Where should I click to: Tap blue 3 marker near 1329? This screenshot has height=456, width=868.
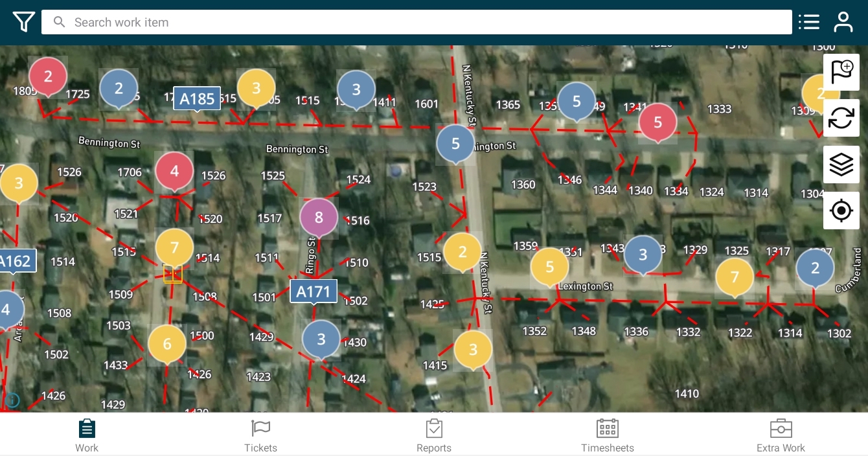[643, 256]
